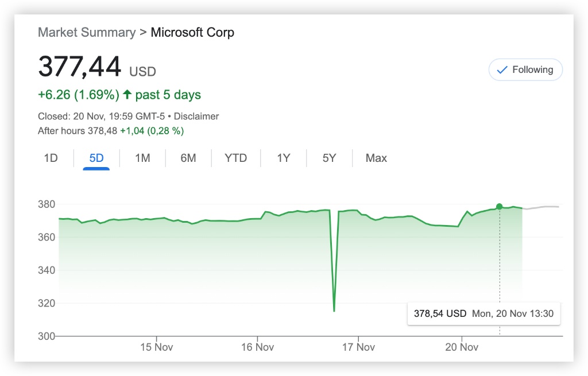The image size is (588, 376).
Task: Open the 1Y chart view
Action: tap(284, 158)
